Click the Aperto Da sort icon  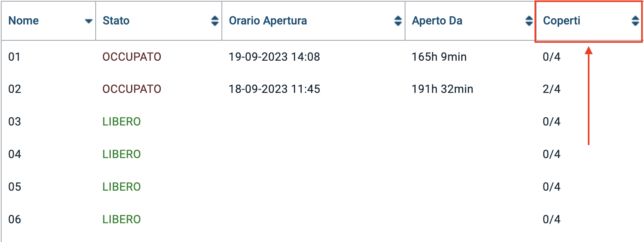tap(529, 21)
